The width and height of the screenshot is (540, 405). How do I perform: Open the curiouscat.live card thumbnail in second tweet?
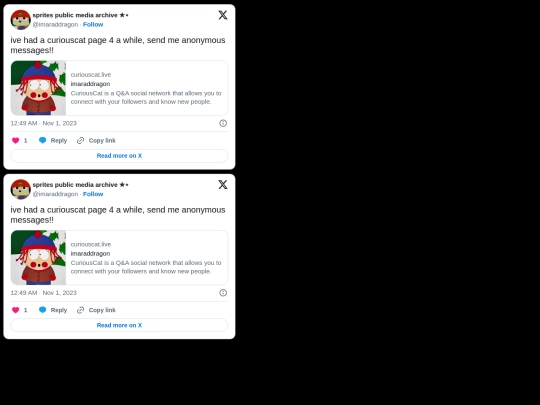pyautogui.click(x=38, y=258)
